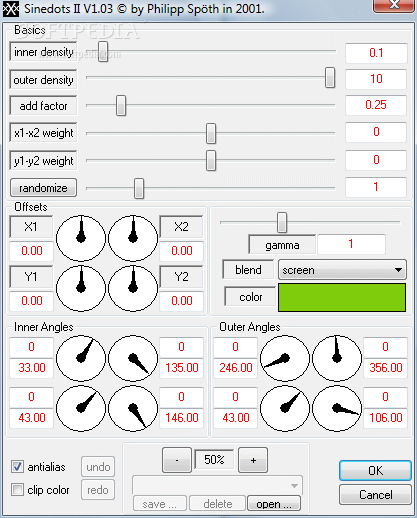Viewport: 417px width, 518px height.
Task: Open the empty preset dropdown list
Action: point(217,486)
